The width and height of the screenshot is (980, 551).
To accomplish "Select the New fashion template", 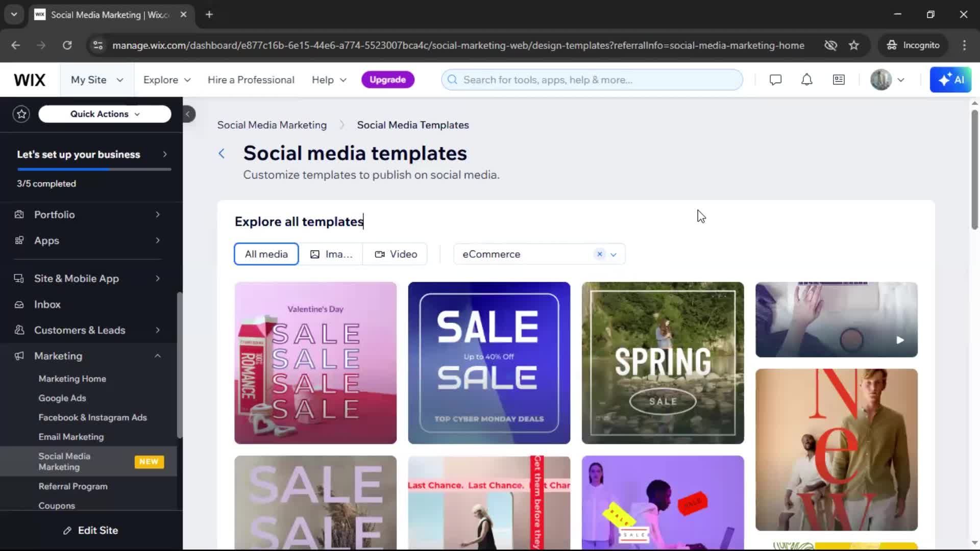I will point(836,449).
